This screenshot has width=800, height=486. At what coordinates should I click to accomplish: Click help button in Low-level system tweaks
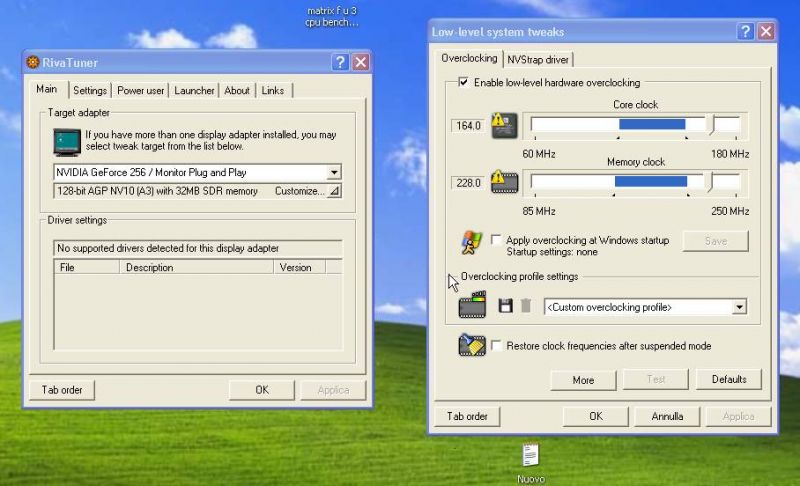click(745, 32)
